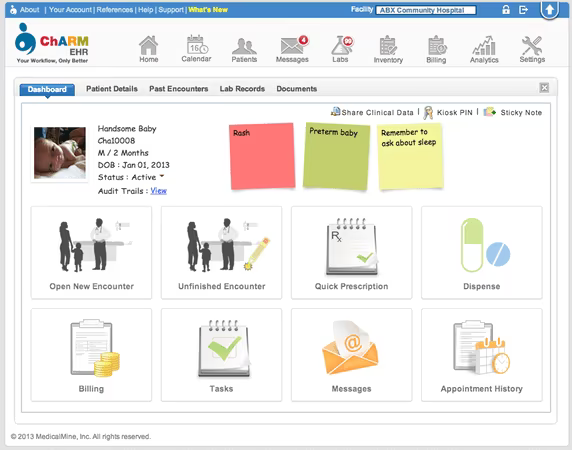Switch to the Patient Details tab
Image resolution: width=572 pixels, height=450 pixels.
pos(112,89)
